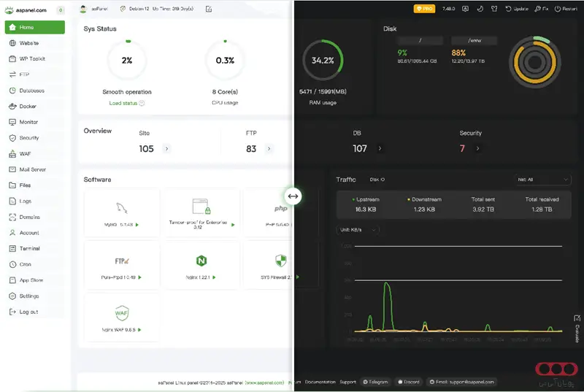This screenshot has height=392, width=584.
Task: Click the Load status help icon
Action: [x=142, y=103]
